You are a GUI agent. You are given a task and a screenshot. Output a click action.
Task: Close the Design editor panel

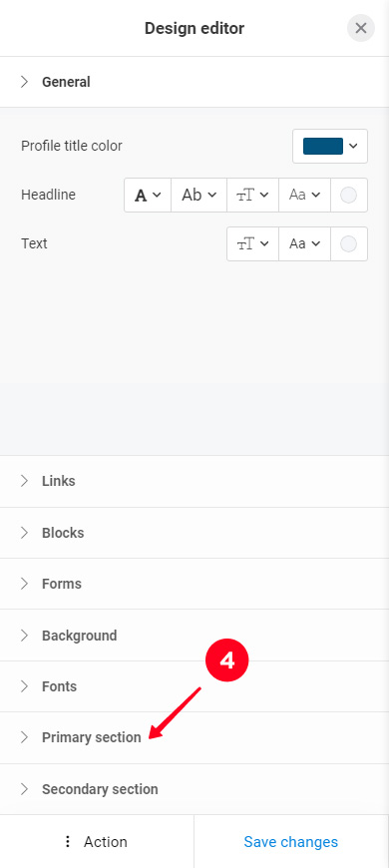click(361, 28)
